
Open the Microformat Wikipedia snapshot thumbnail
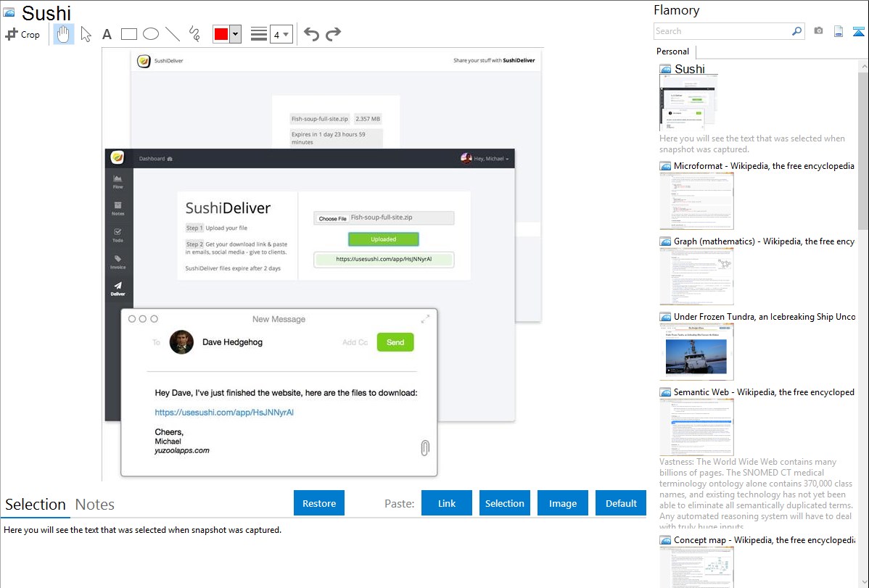pyautogui.click(x=696, y=201)
